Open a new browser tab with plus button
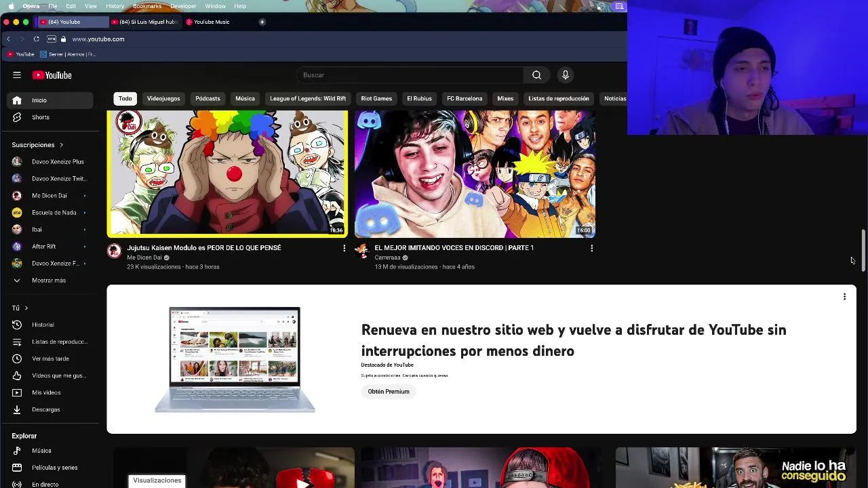The height and width of the screenshot is (488, 868). point(262,22)
